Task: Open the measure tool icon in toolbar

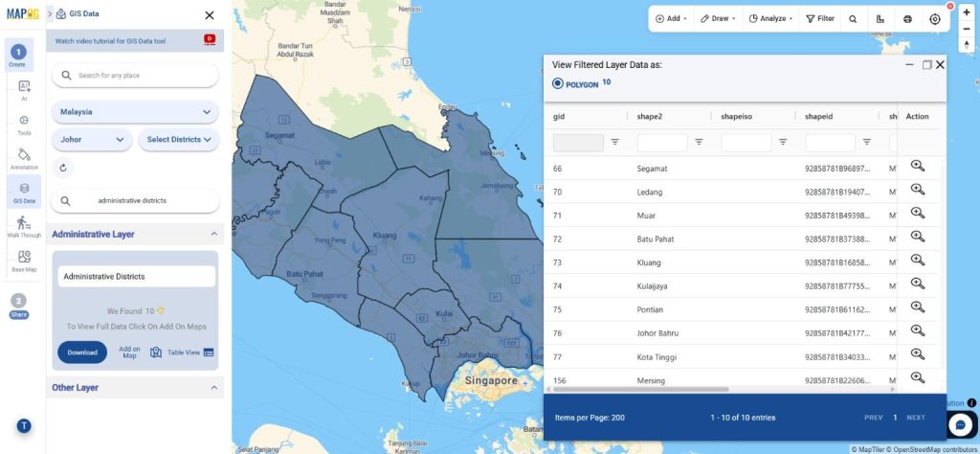Action: [880, 19]
